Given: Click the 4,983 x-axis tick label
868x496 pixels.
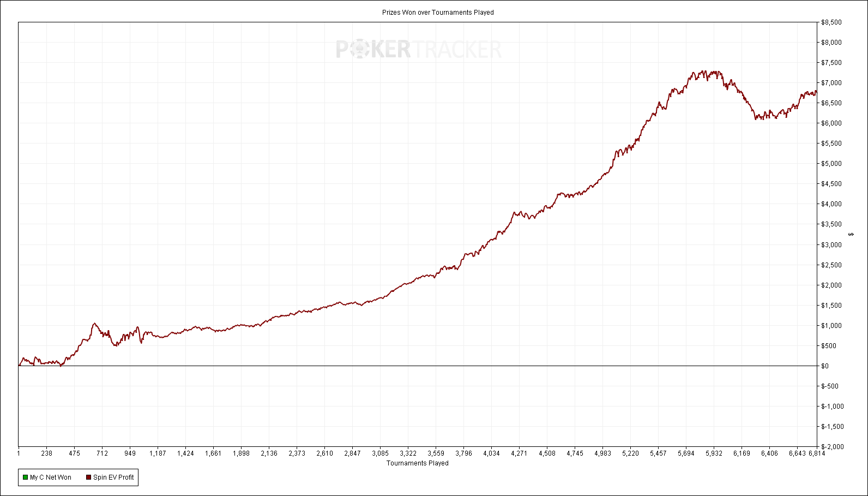Looking at the screenshot, I should 602,453.
